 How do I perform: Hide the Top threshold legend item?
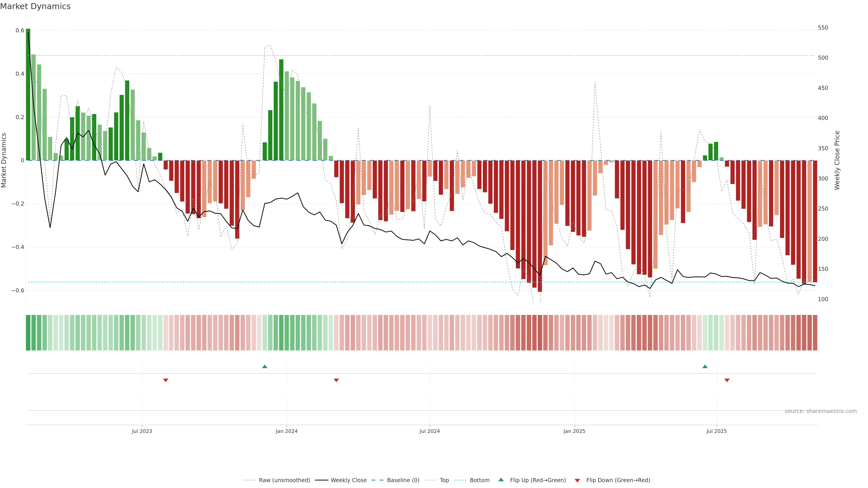[x=444, y=480]
